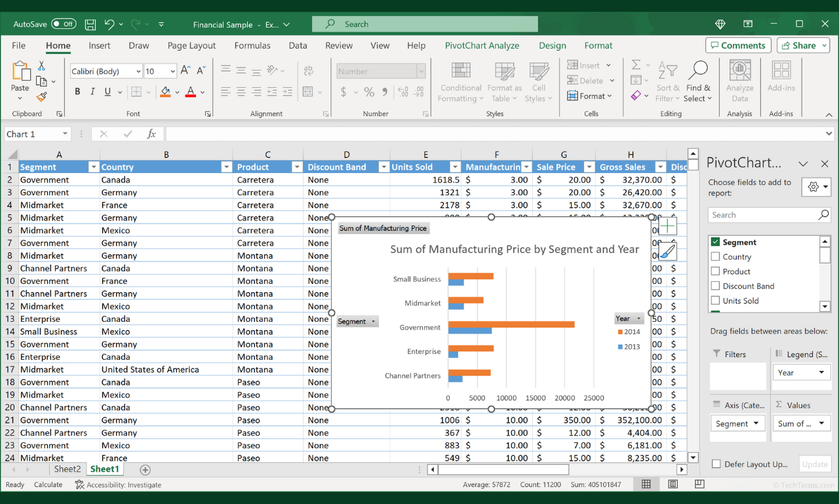This screenshot has width=839, height=504.
Task: Click the Chart Elements plus icon
Action: pos(667,227)
